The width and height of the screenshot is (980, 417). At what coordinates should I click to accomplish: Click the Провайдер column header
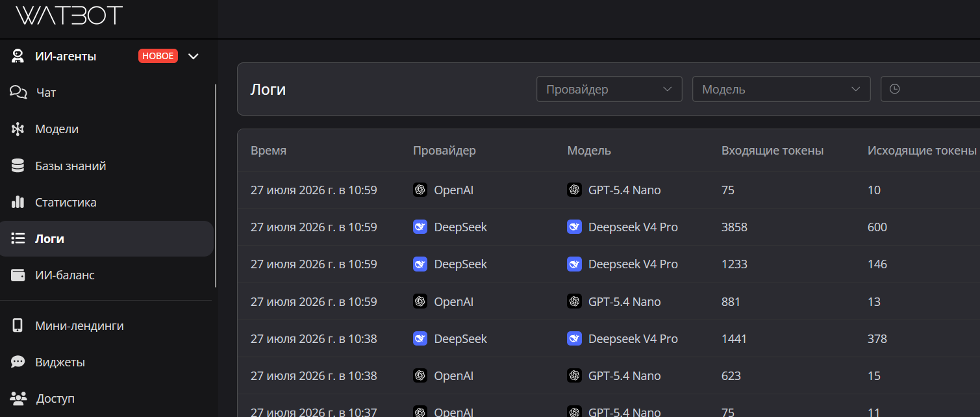click(x=444, y=151)
